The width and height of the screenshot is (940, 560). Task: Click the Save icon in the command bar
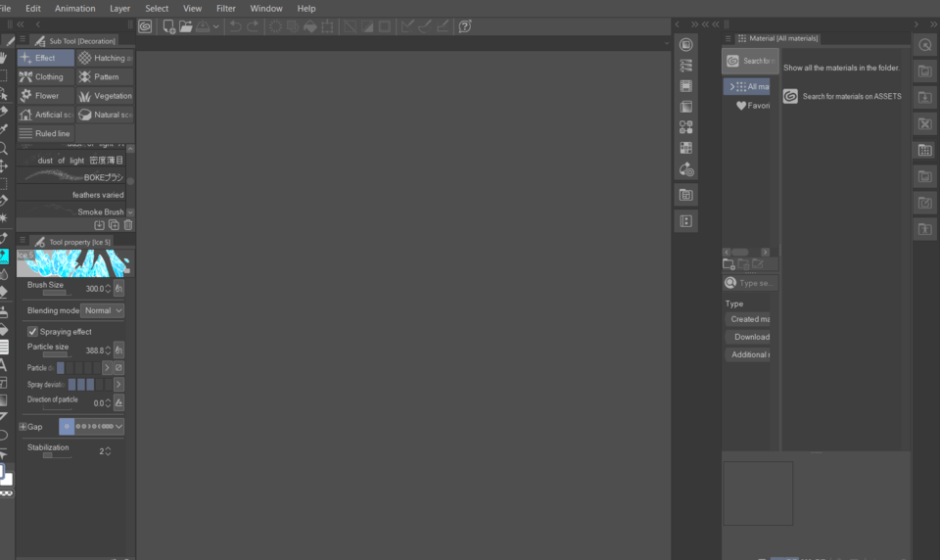(x=204, y=26)
